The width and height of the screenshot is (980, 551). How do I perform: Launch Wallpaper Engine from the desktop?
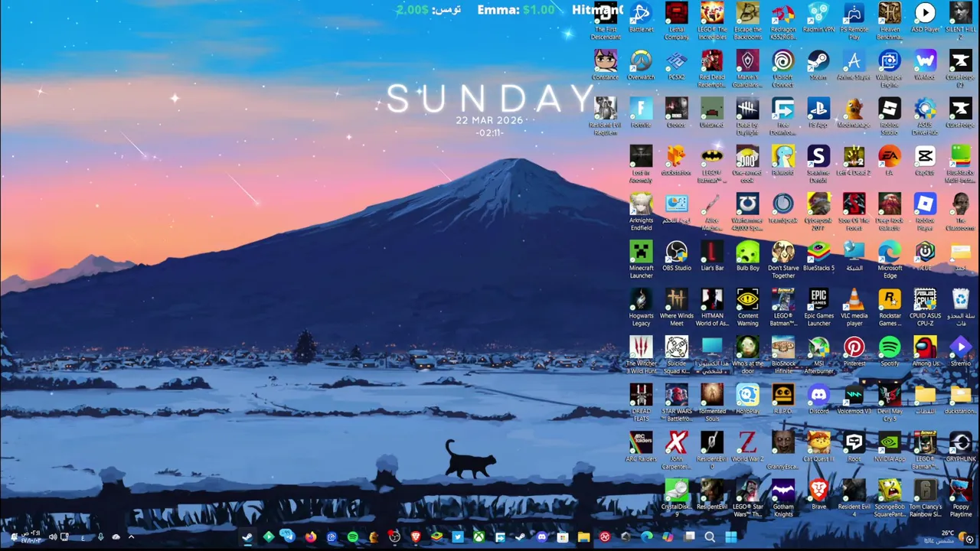889,68
